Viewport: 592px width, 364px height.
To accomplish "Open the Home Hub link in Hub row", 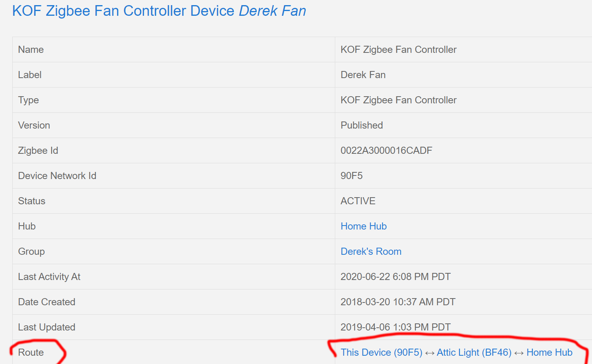I will [363, 226].
